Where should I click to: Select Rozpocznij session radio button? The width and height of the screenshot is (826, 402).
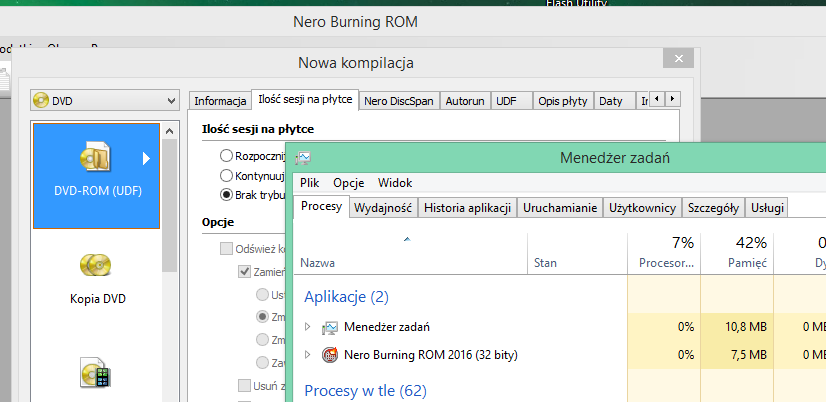227,156
